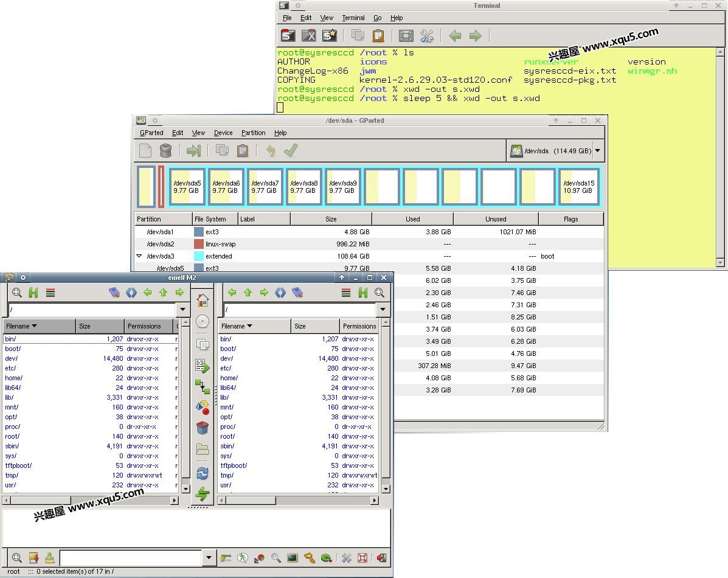Toggle hidden files H button in left pane
This screenshot has height=578, width=728.
tap(33, 292)
